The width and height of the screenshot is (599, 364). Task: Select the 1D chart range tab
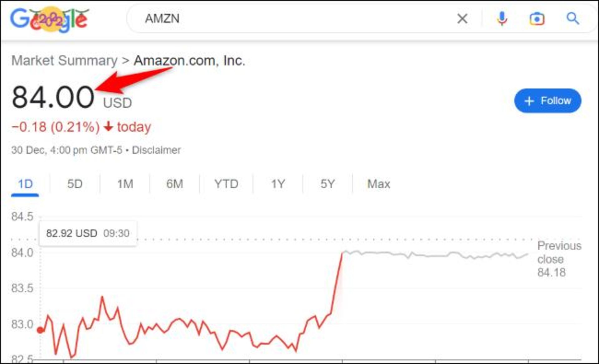[x=25, y=184]
